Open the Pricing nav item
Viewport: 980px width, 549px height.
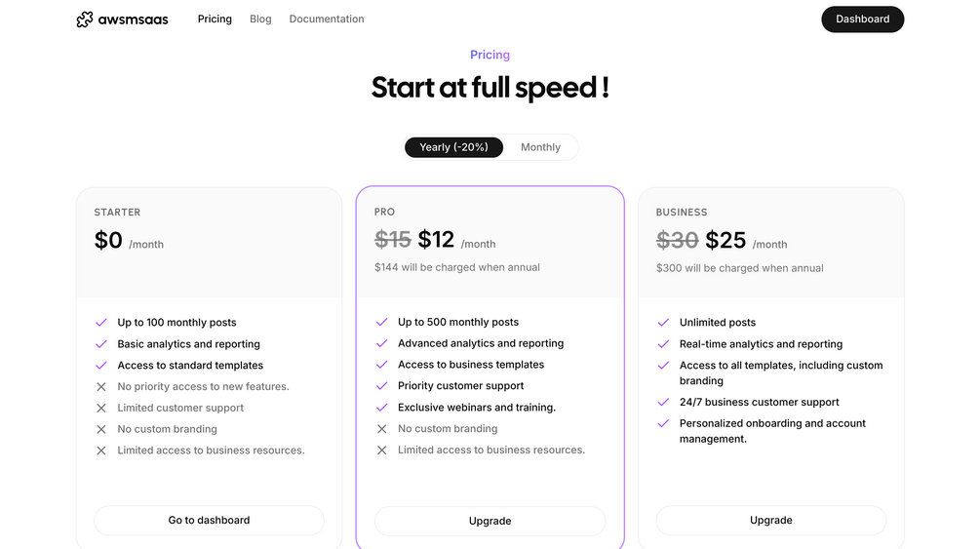pos(215,20)
